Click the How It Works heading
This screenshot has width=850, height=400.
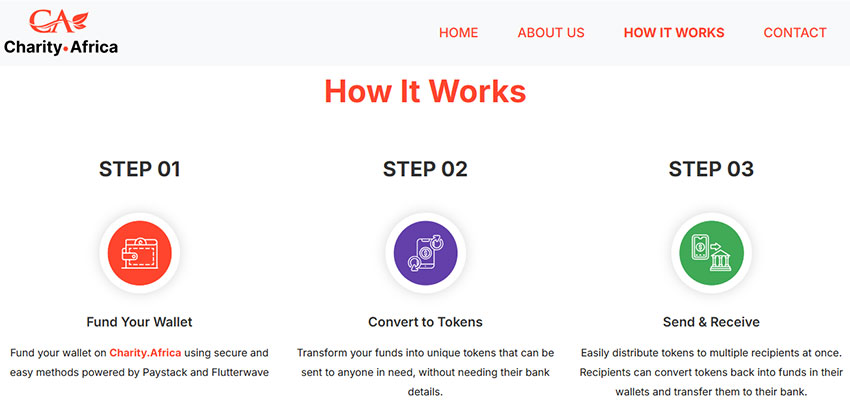tap(425, 91)
